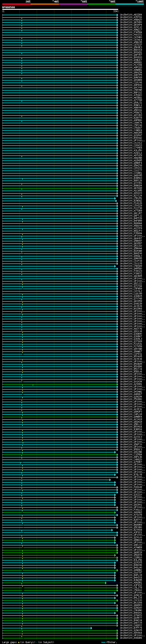The width and height of the screenshot is (146, 644).
Task: Select the UniRef100_Q6TKQ9 label
Action: pos(131,188)
